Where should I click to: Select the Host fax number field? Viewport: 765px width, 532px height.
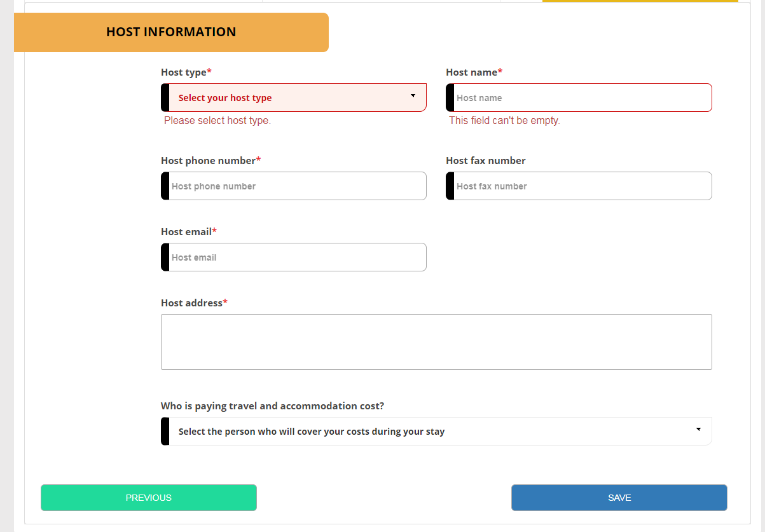click(582, 186)
